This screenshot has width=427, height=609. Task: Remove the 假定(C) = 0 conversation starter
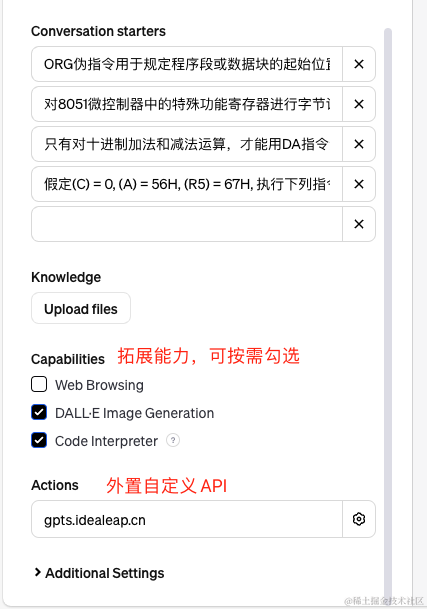(x=359, y=184)
